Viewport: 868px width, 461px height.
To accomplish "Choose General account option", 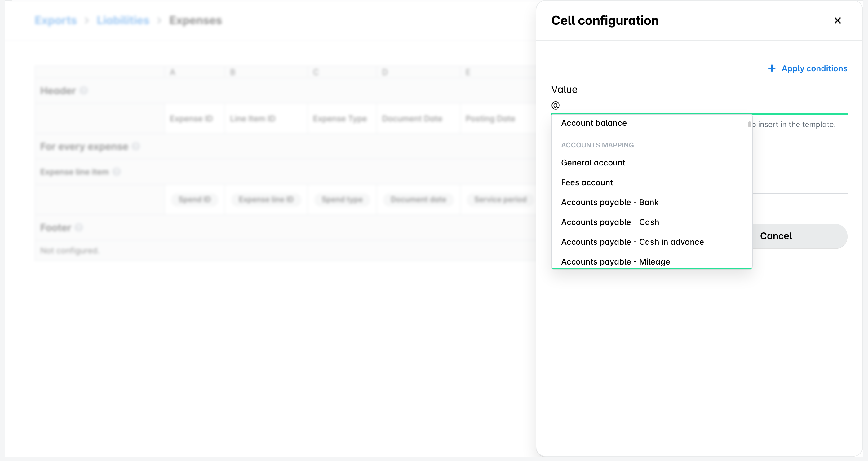I will coord(652,163).
